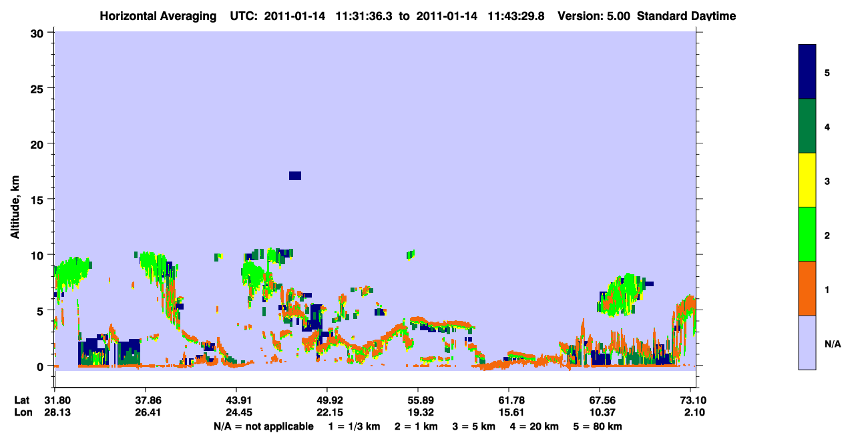
Task: Click 'Standard Daytime' in the title
Action: 686,16
